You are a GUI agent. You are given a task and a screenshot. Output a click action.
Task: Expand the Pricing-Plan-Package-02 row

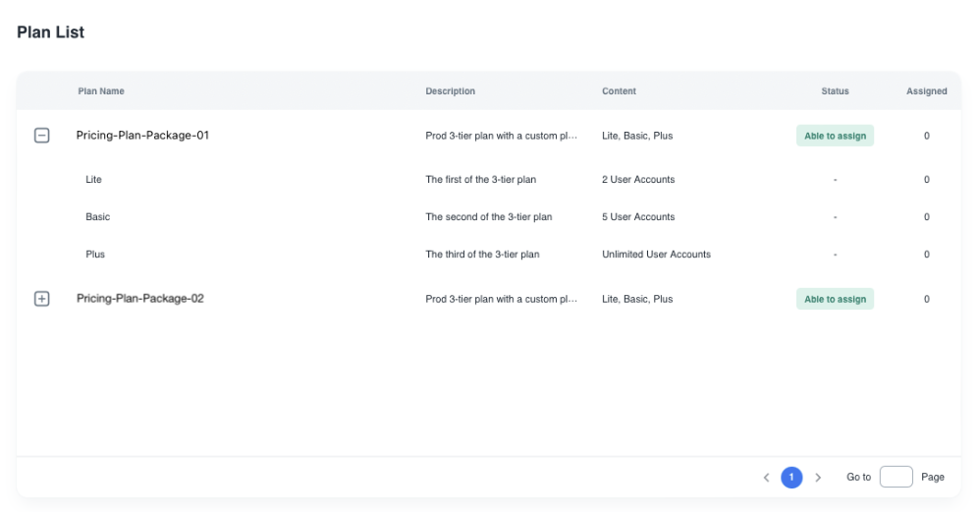(x=42, y=299)
